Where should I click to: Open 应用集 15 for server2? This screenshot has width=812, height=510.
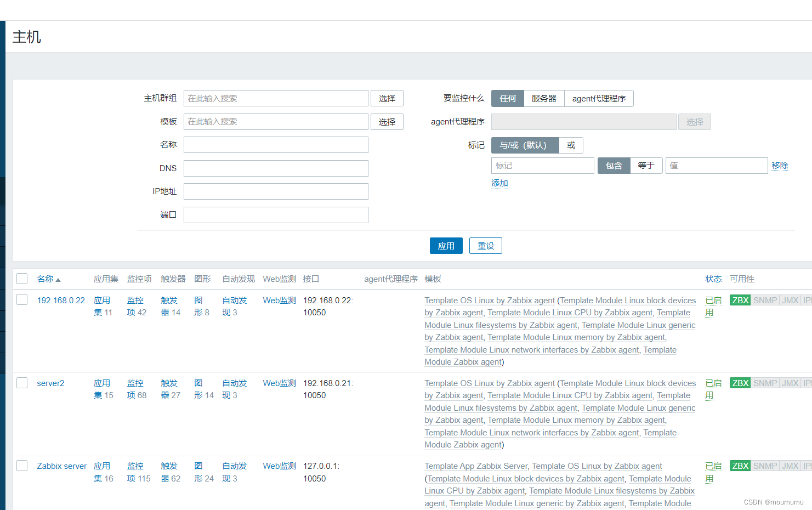pos(102,389)
